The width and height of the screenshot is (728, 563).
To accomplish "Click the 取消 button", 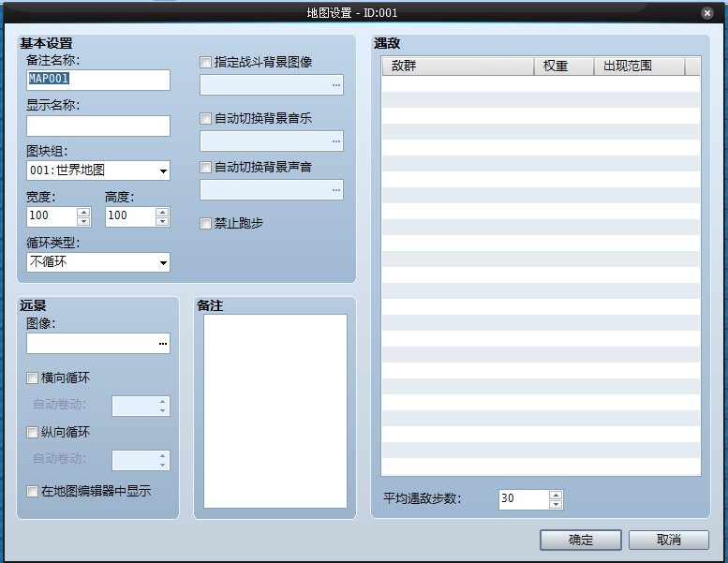I will (x=669, y=540).
